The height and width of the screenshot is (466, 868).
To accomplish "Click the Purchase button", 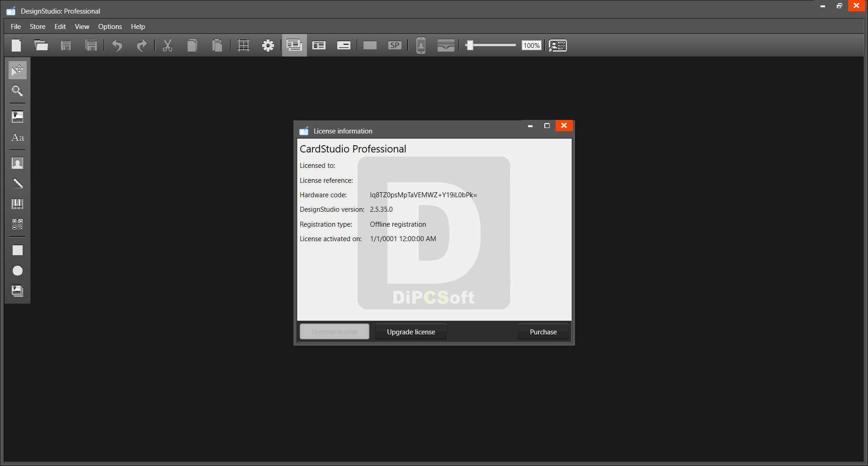I will [543, 332].
